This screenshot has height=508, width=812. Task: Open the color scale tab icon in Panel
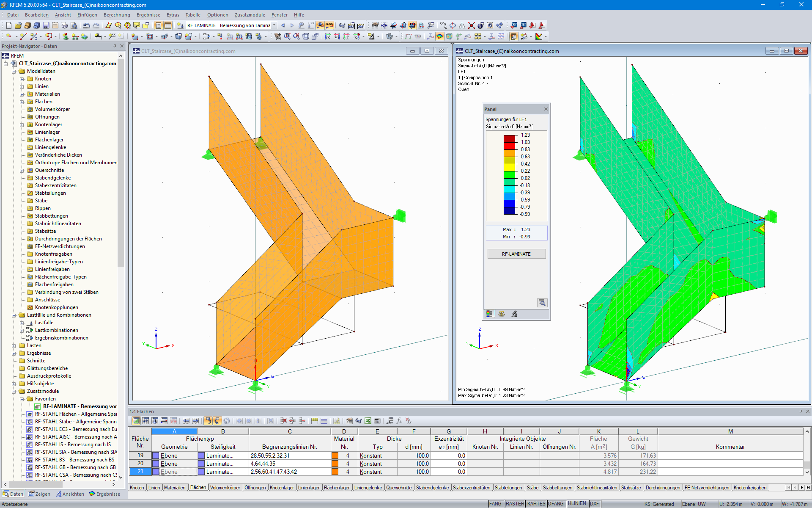(489, 314)
